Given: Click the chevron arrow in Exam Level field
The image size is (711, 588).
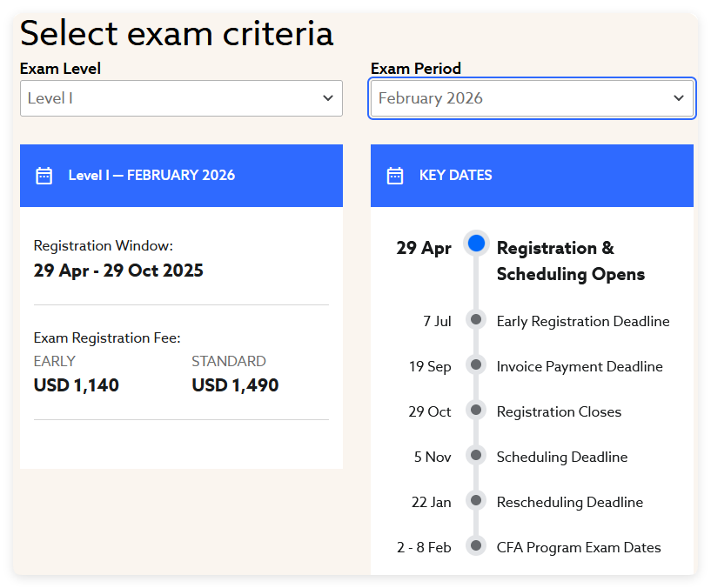Looking at the screenshot, I should coord(328,98).
